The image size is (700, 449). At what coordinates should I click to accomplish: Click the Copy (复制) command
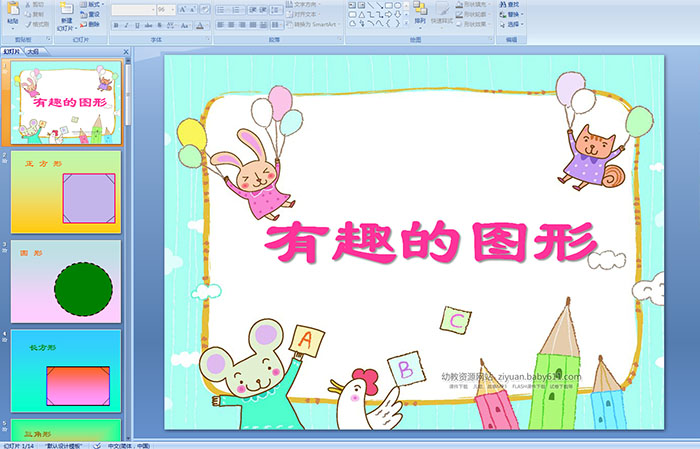pyautogui.click(x=35, y=15)
